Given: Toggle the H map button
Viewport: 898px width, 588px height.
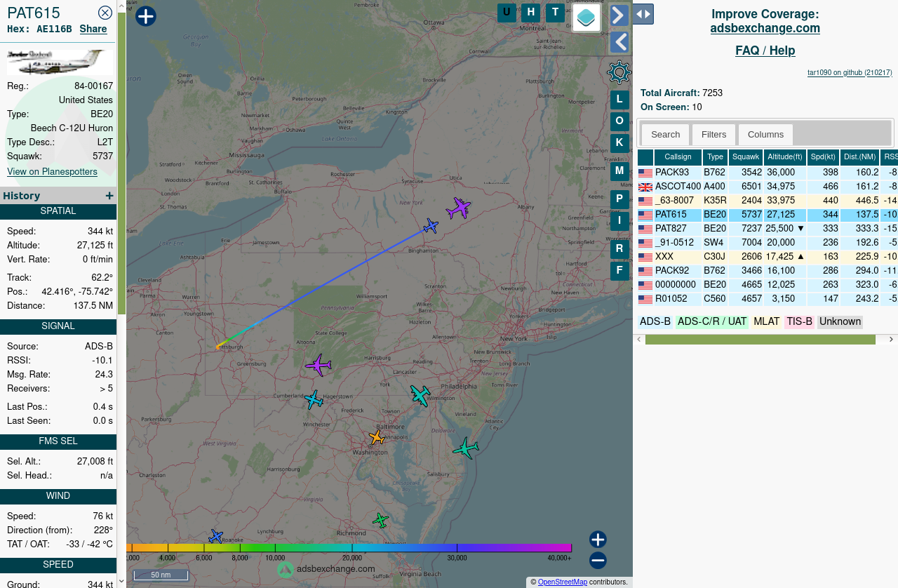Looking at the screenshot, I should 531,13.
